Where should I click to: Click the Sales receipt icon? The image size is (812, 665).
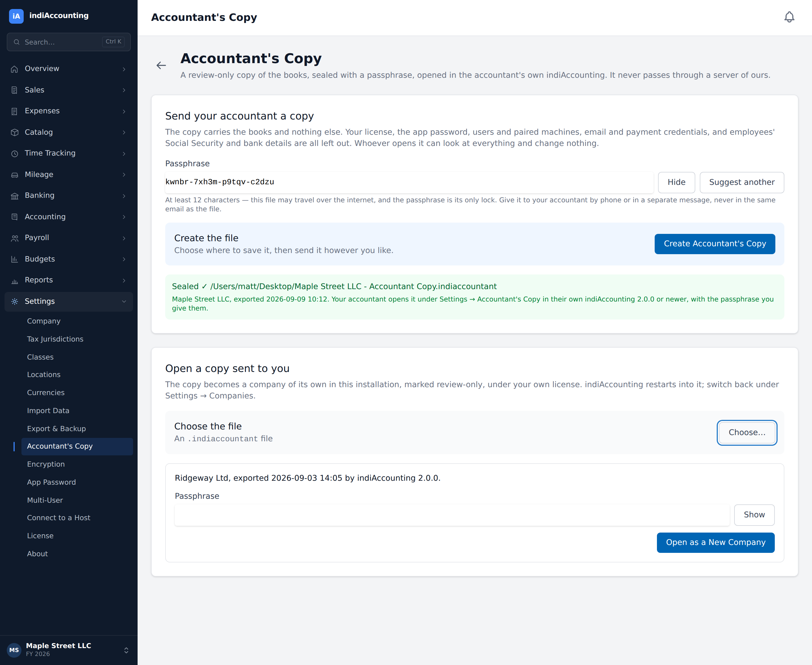pyautogui.click(x=15, y=90)
